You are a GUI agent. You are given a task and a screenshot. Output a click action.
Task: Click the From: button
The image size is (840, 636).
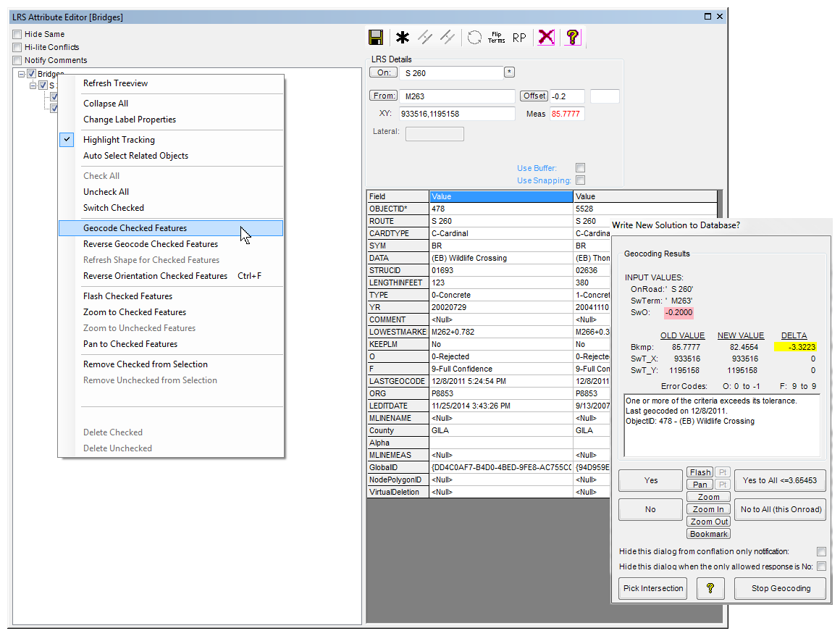click(384, 96)
